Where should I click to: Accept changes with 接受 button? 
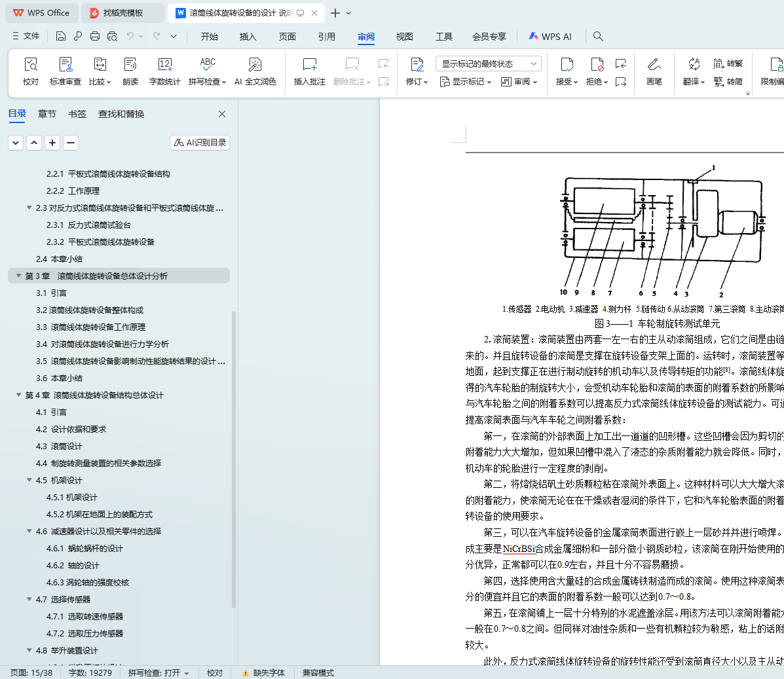pyautogui.click(x=567, y=71)
